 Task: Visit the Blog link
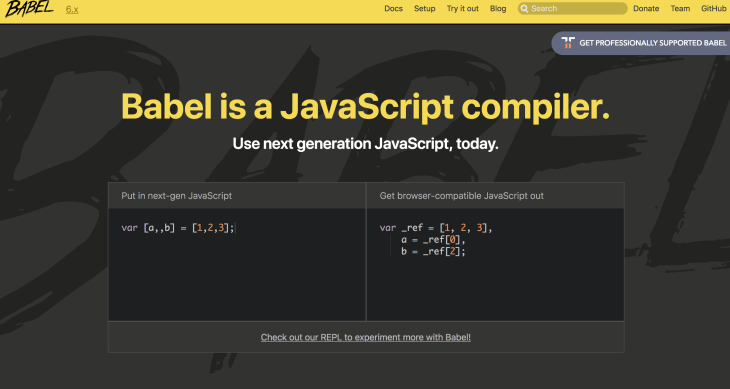pos(498,8)
